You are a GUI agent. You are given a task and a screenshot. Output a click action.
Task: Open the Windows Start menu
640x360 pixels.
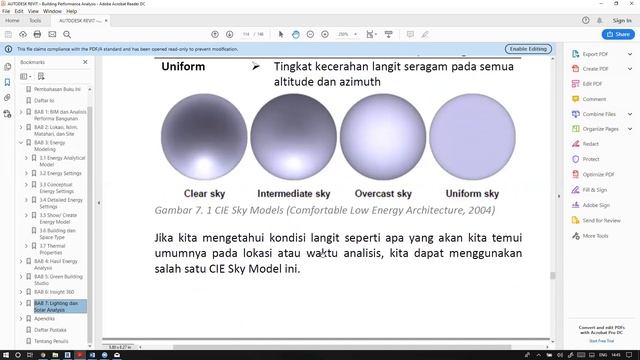coord(6,355)
